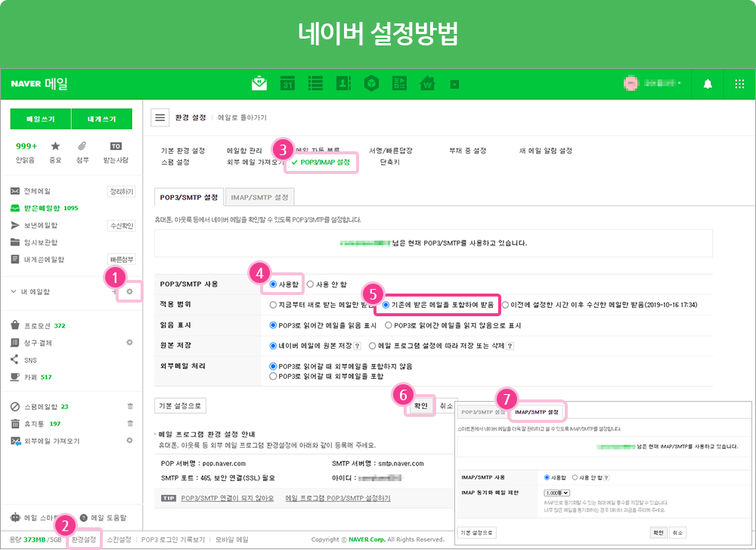Open IMAP 동기화 메일 제한 1,000통 dropdown
Screen dimensions: 756x550
557,493
